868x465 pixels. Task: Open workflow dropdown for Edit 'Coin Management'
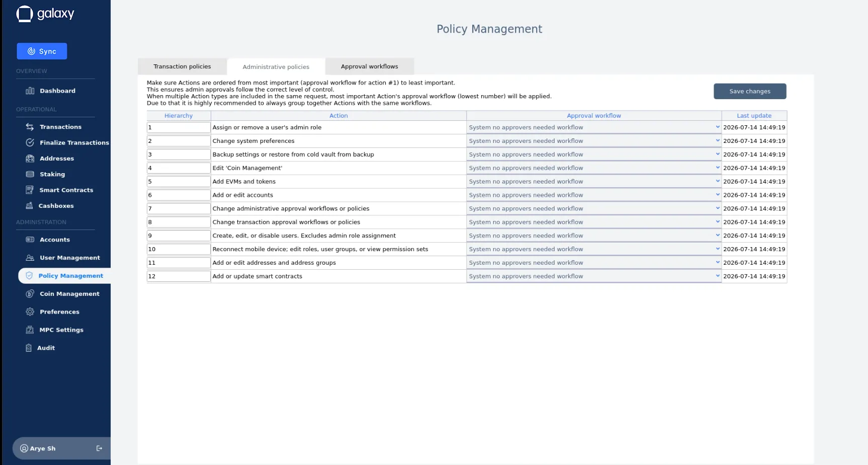click(x=594, y=168)
